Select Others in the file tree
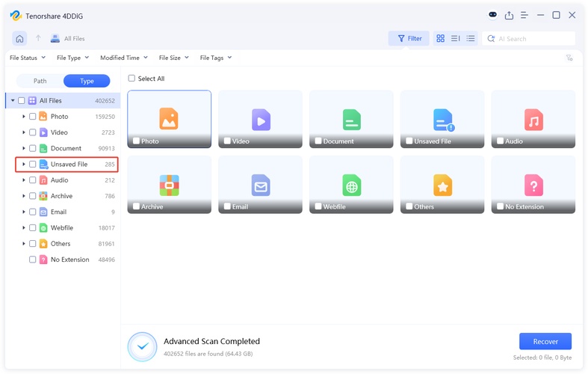This screenshot has height=374, width=588. [x=61, y=244]
